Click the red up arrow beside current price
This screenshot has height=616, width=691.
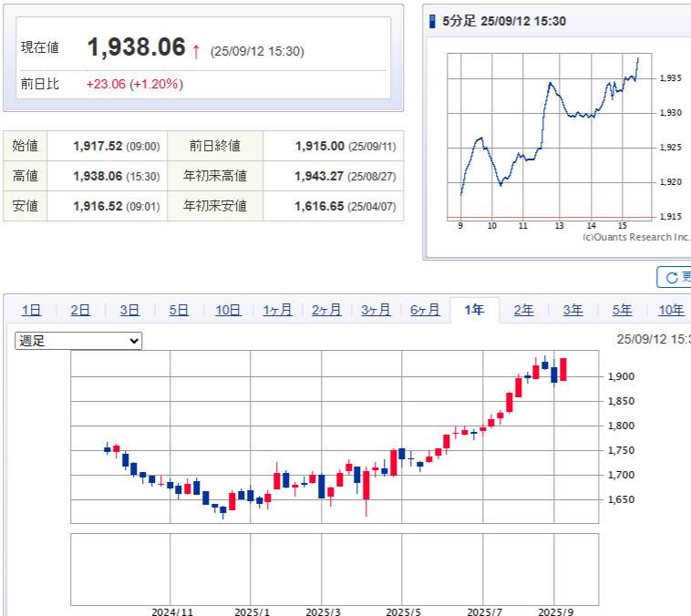pyautogui.click(x=196, y=51)
